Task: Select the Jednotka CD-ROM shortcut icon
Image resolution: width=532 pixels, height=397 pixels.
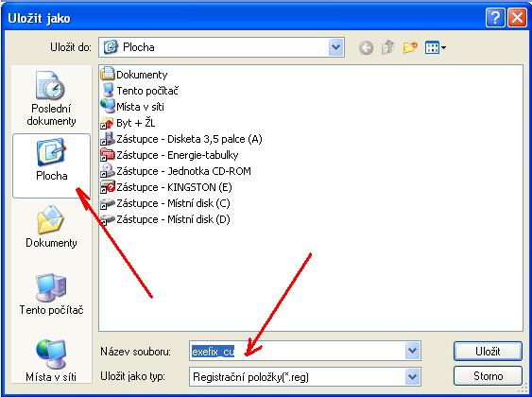Action: click(108, 171)
